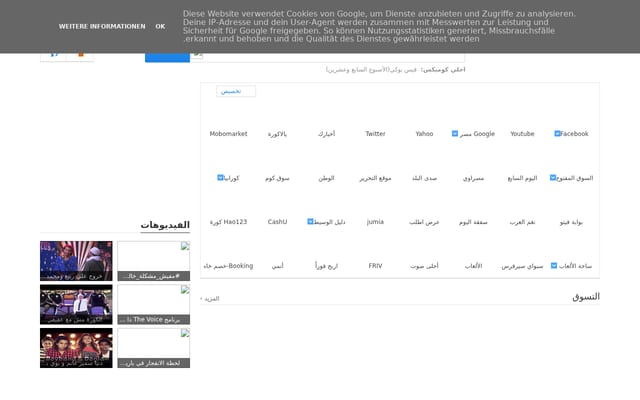Viewport: 640px width, 400px height.
Task: Open the الوطن link
Action: coord(327,178)
